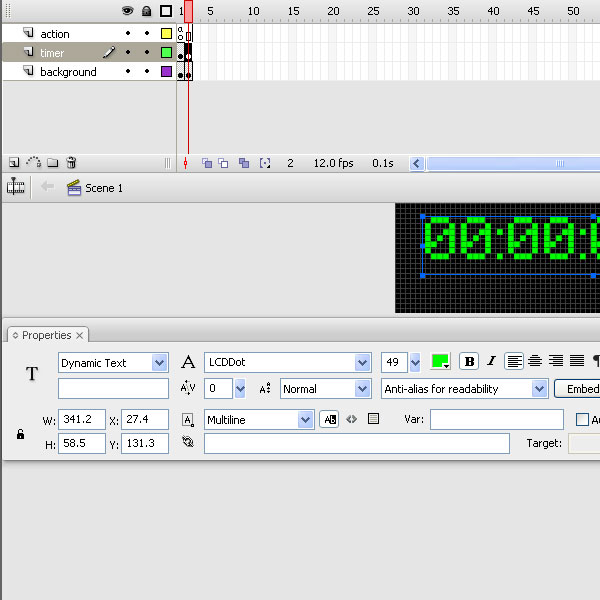Click the green outline swatch of timer layer
The width and height of the screenshot is (600, 600).
tap(166, 52)
